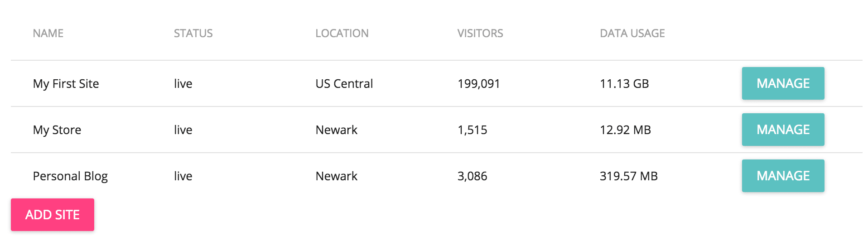Screen dimensions: 868x241
Task: Select the 3,086 visitors count
Action: point(472,176)
